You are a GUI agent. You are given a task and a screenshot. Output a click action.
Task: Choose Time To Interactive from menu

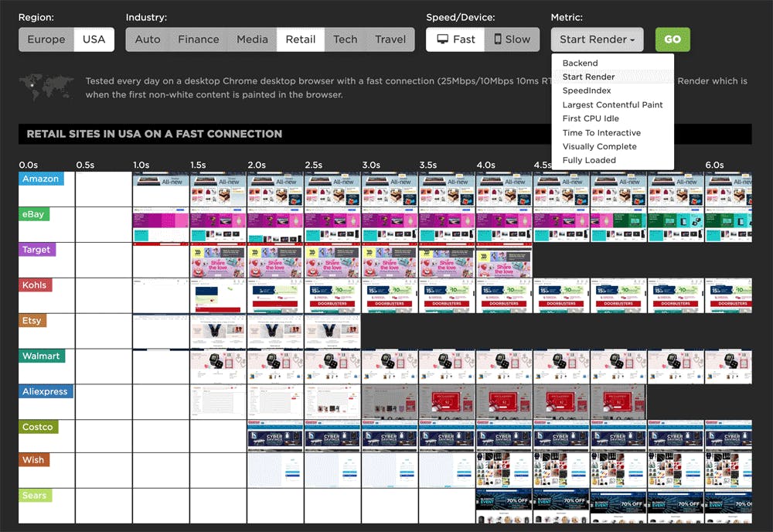(x=601, y=132)
